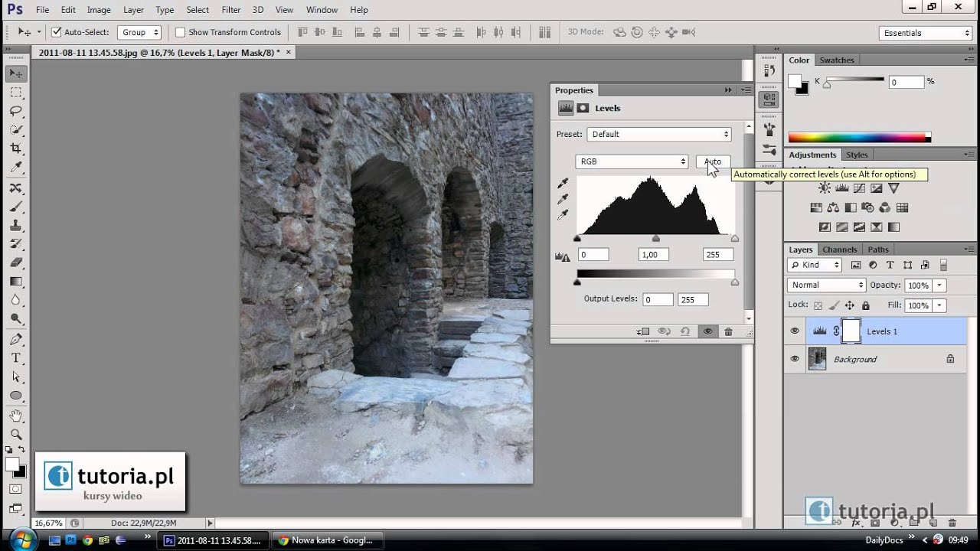Enable Show Transform Controls checkbox

[x=180, y=32]
